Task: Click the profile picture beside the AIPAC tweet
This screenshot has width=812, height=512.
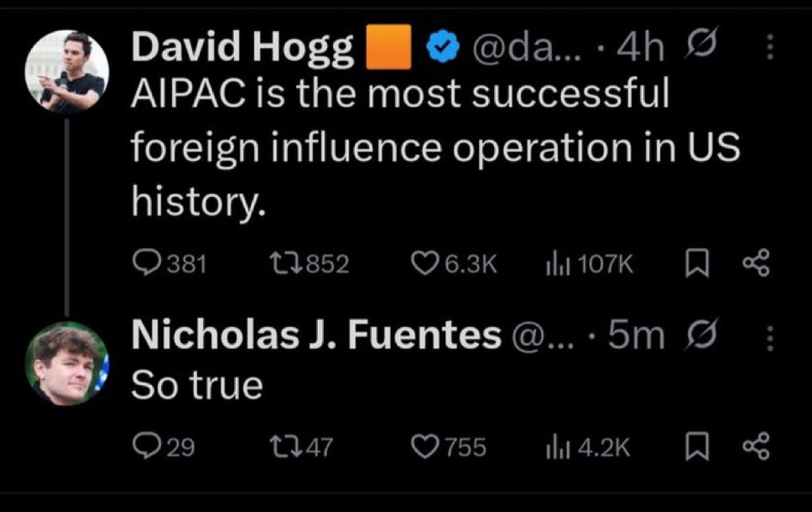Action: pyautogui.click(x=66, y=72)
